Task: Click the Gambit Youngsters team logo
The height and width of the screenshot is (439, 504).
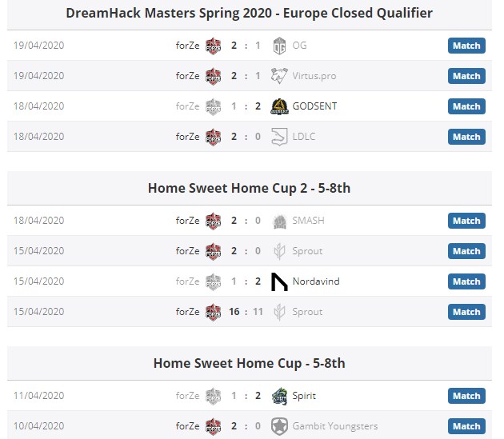Action: tap(279, 426)
